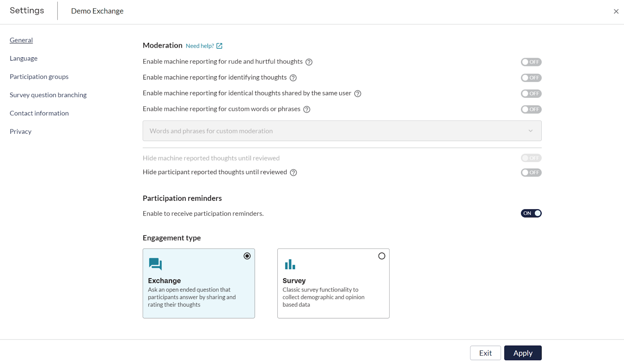Toggle reporting for identical thoughts by same user
The height and width of the screenshot is (364, 624).
(x=531, y=94)
